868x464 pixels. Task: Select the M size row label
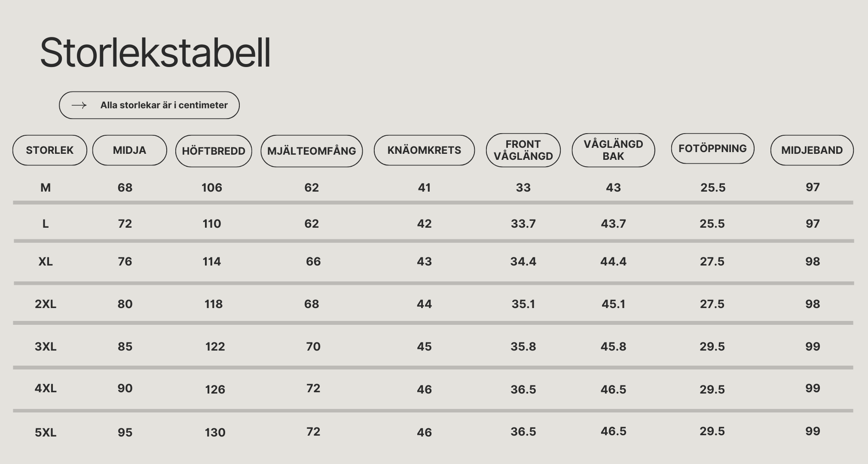click(46, 187)
